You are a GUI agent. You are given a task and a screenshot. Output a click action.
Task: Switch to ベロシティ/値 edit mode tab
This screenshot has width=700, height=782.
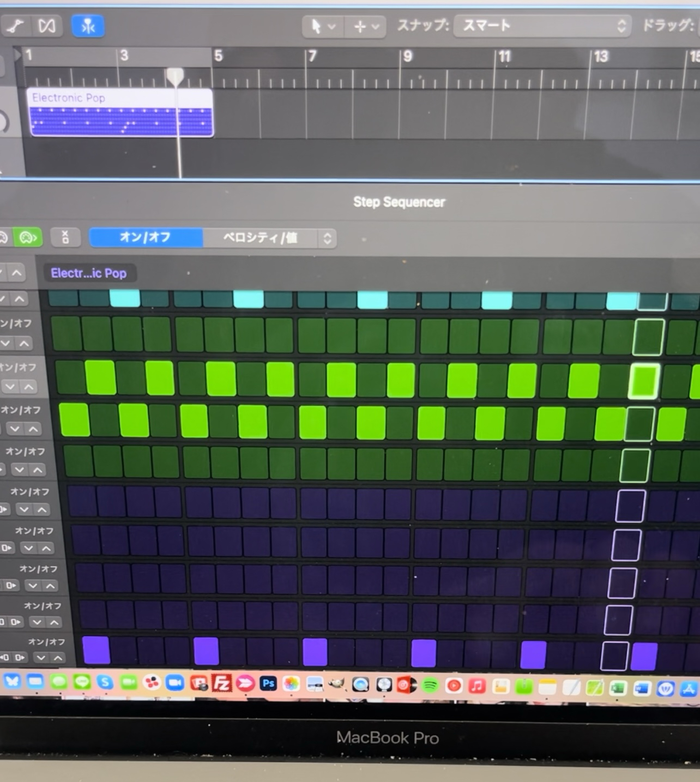(x=261, y=238)
